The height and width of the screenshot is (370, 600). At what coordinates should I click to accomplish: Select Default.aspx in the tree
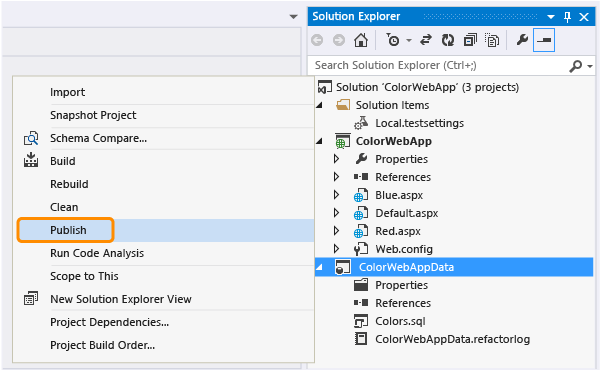(406, 213)
